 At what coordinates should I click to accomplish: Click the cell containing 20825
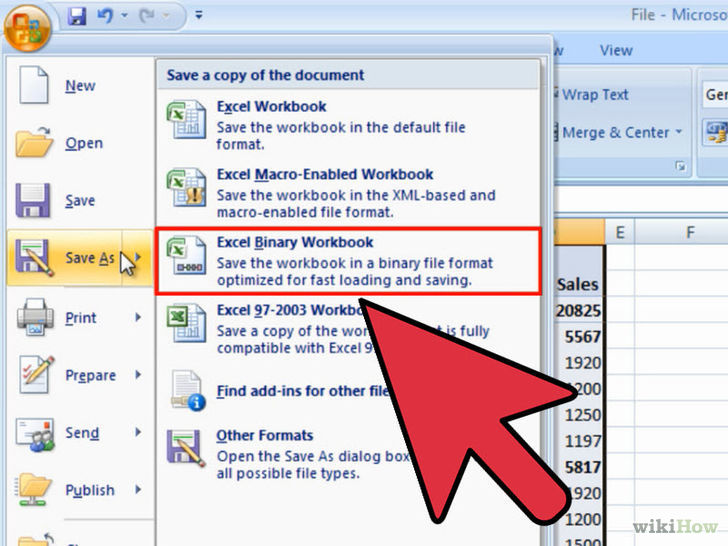click(x=578, y=310)
